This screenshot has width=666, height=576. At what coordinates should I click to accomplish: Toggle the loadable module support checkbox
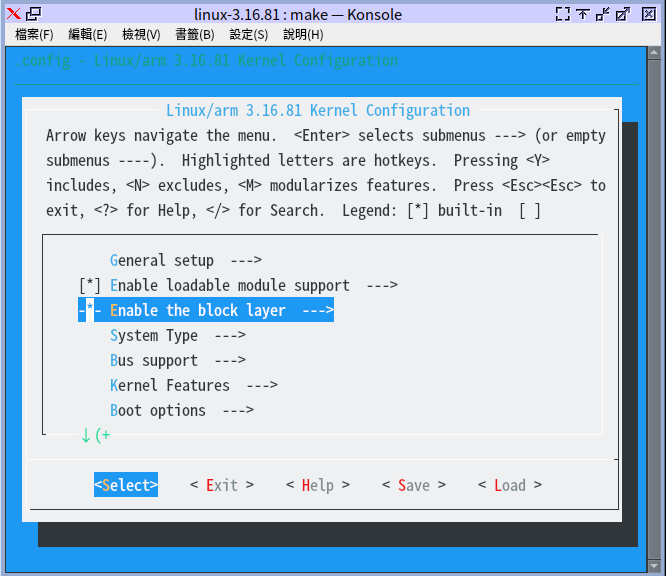point(90,286)
